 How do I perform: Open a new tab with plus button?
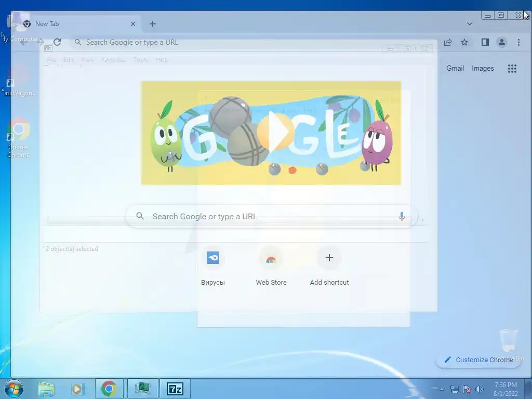(153, 24)
